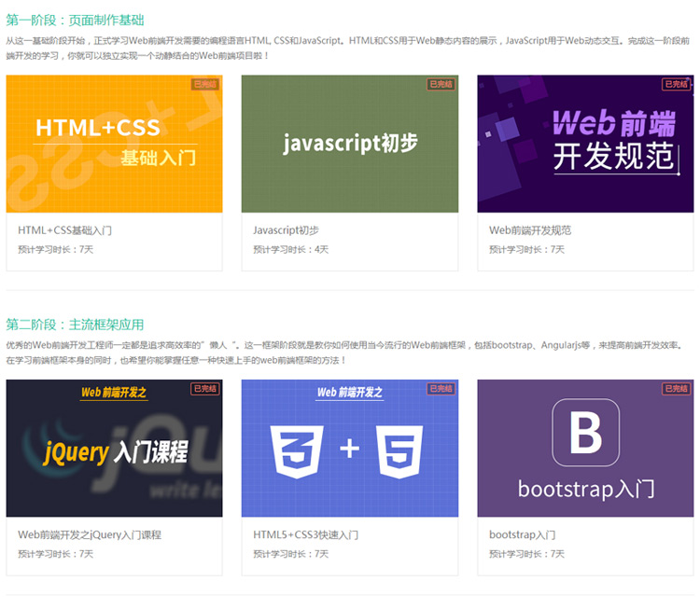This screenshot has width=700, height=609.
Task: Click the HTML5 shield logo
Action: pyautogui.click(x=399, y=451)
